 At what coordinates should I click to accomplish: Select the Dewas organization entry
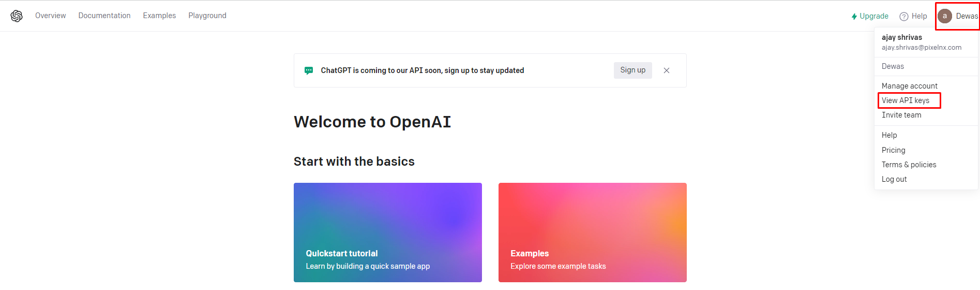893,66
